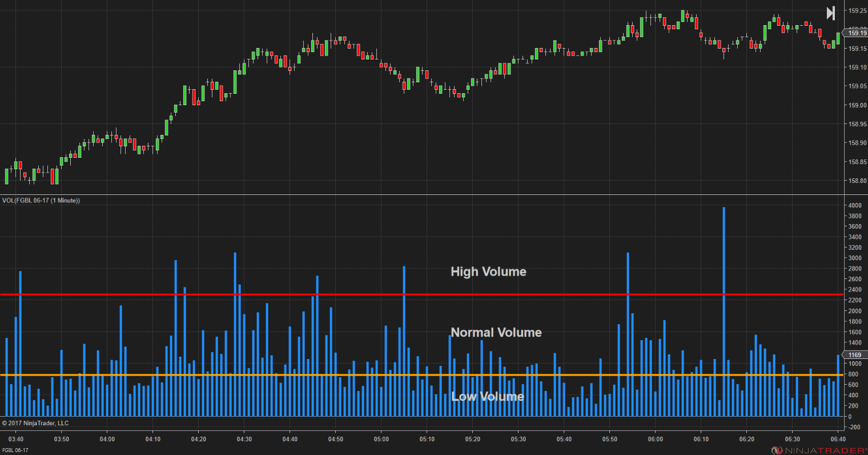Click the 04:30 time axis label

pyautogui.click(x=244, y=440)
